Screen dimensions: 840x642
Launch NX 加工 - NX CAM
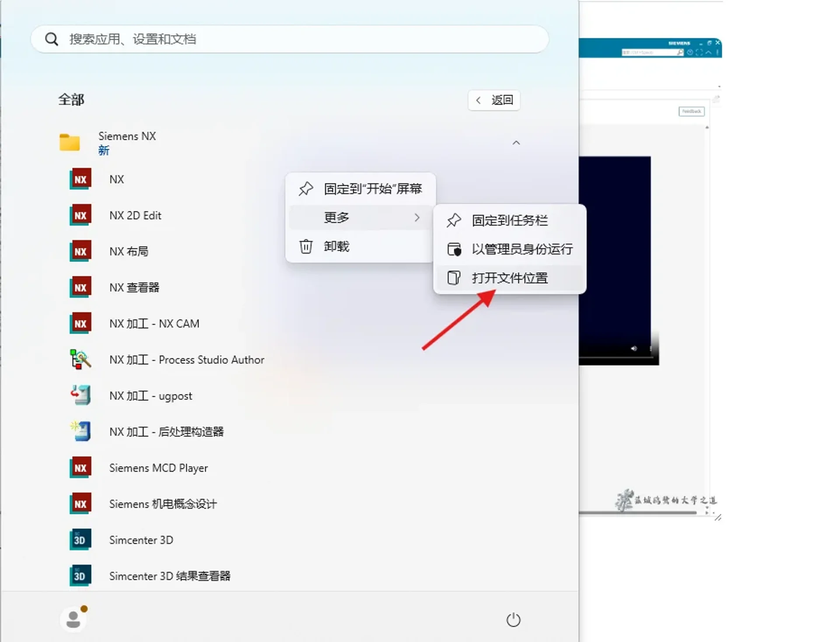[x=154, y=323]
